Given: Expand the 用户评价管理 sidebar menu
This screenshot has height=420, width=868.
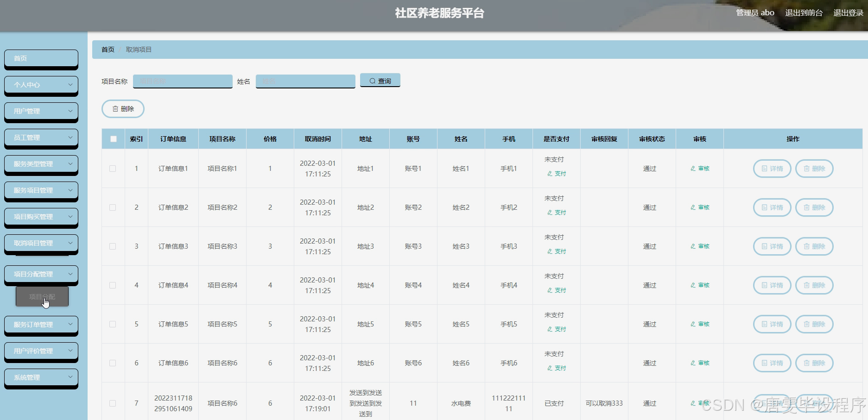Looking at the screenshot, I should coord(41,351).
